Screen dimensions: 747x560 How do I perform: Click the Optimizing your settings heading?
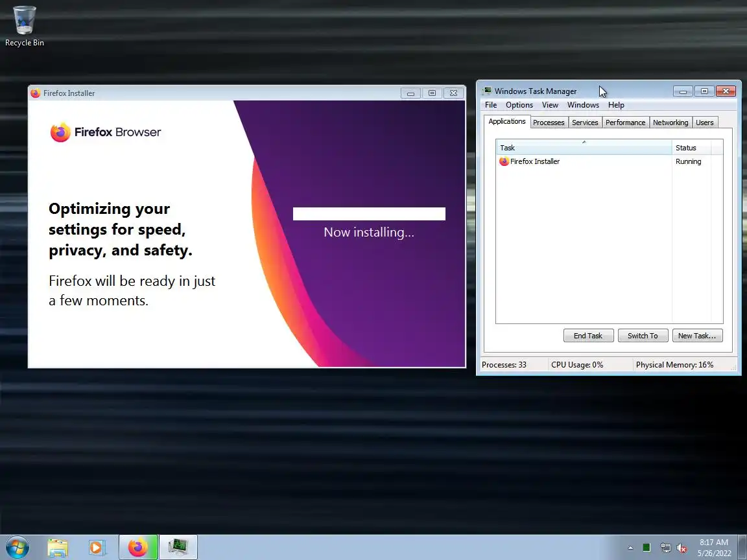(121, 229)
